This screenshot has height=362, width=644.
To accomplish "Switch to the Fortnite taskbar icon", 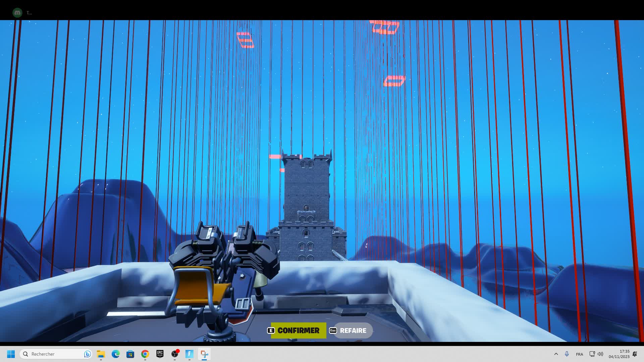I will [x=190, y=354].
